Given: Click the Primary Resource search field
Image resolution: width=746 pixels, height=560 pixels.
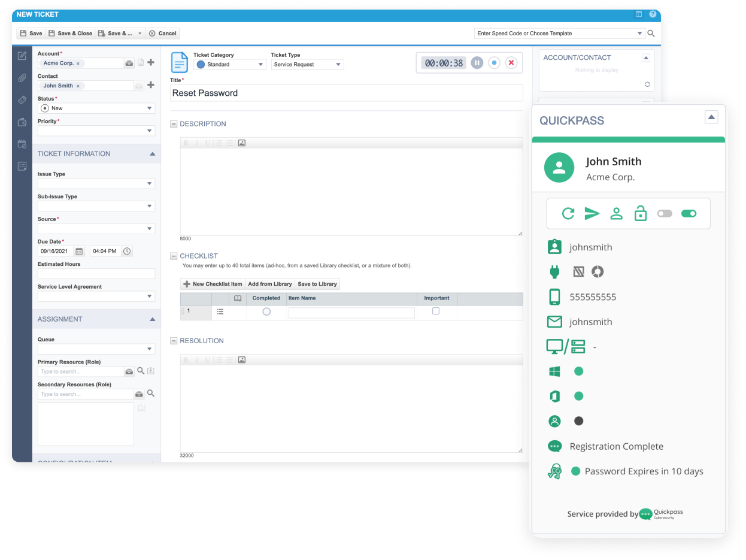Looking at the screenshot, I should [81, 371].
